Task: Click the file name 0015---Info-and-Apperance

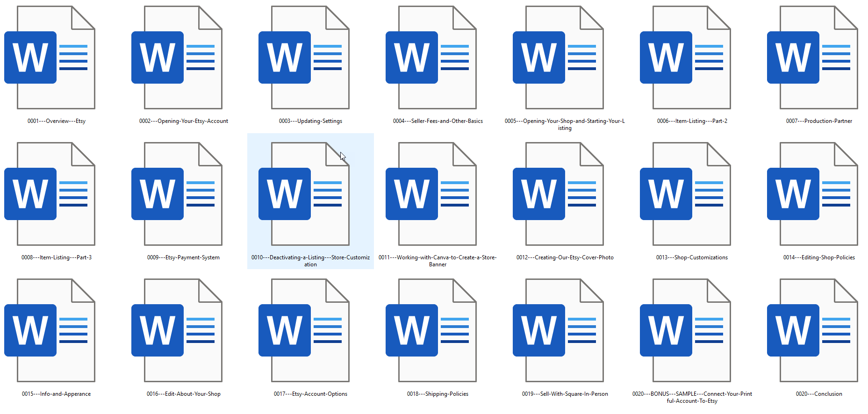Action: click(57, 394)
